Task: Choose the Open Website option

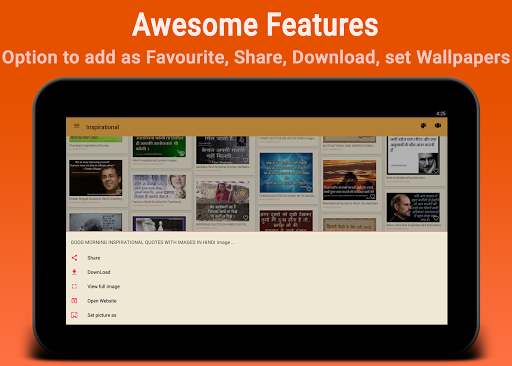Action: click(x=102, y=301)
